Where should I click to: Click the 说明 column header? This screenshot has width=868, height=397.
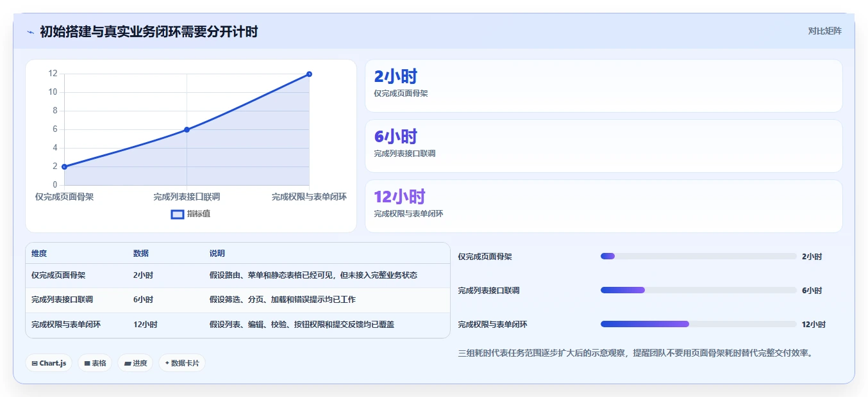[x=217, y=254]
